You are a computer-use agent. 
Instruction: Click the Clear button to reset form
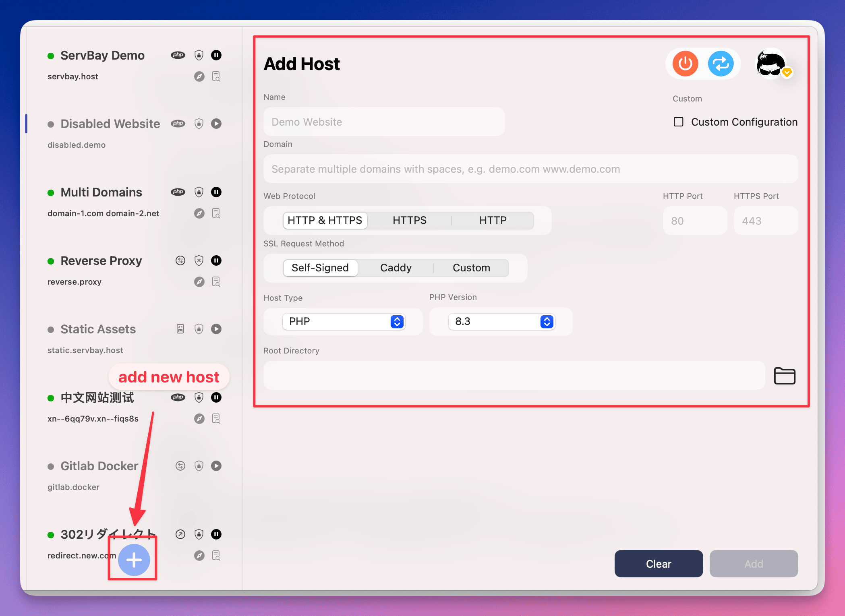pos(658,563)
